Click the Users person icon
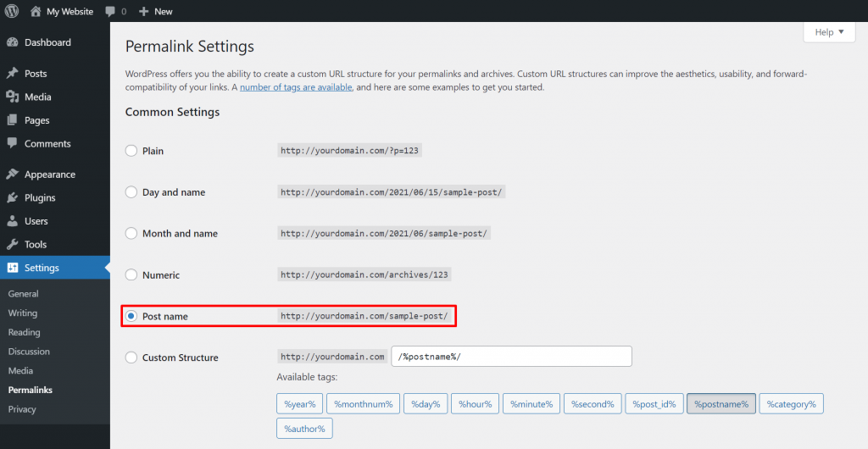Viewport: 868px width, 449px height. pos(12,221)
